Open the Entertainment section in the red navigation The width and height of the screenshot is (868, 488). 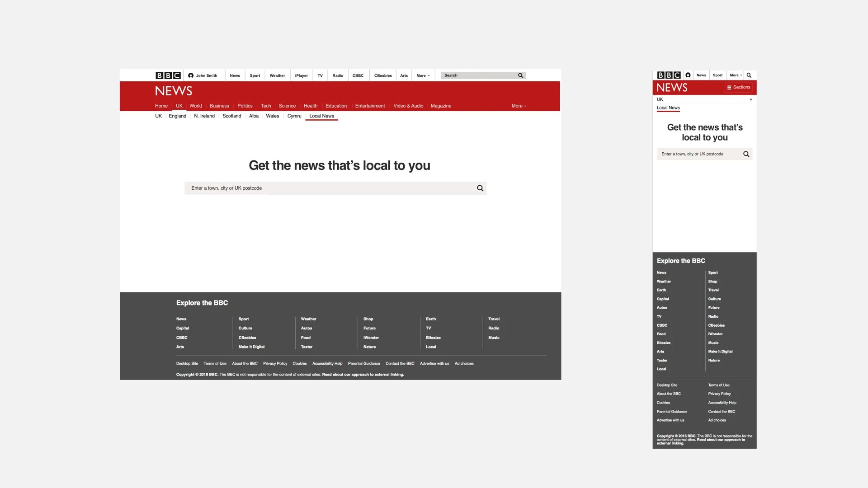click(x=370, y=106)
